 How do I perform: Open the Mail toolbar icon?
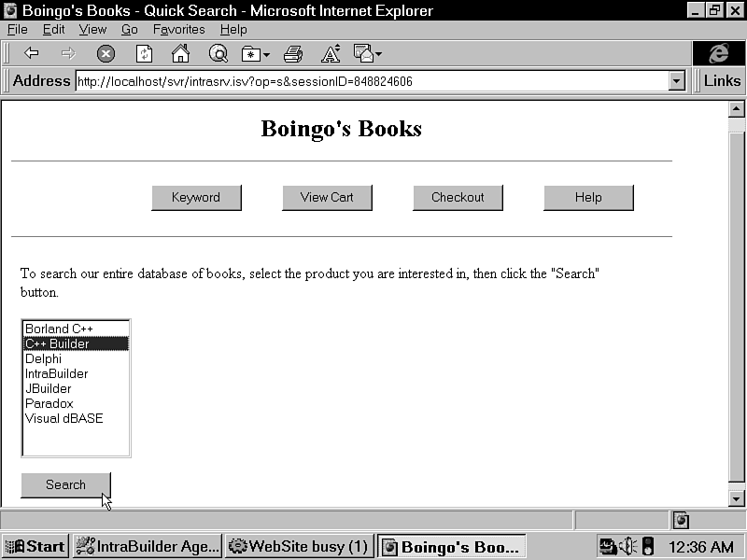coord(363,53)
